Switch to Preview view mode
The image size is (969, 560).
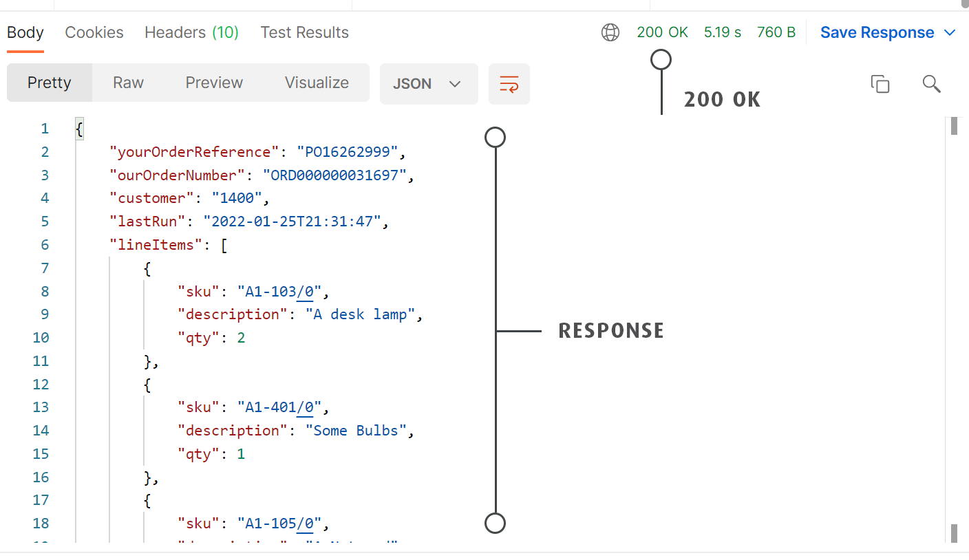[x=214, y=83]
